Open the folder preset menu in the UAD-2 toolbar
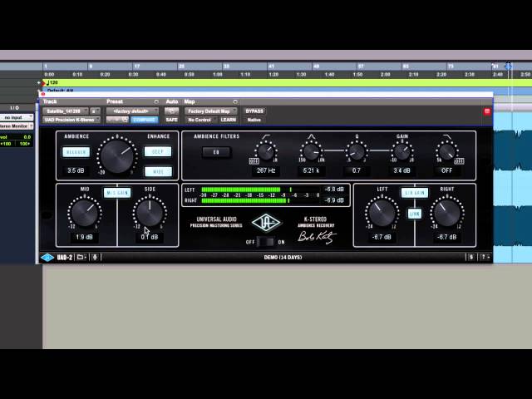The height and width of the screenshot is (399, 532). pyautogui.click(x=81, y=257)
